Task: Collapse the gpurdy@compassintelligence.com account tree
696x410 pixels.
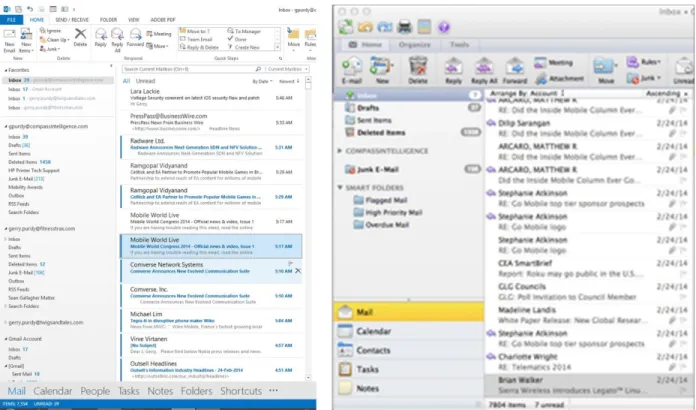Action: (x=6, y=126)
